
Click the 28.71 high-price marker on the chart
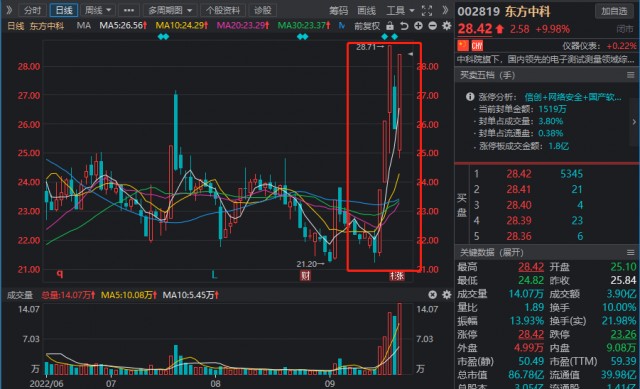point(370,47)
